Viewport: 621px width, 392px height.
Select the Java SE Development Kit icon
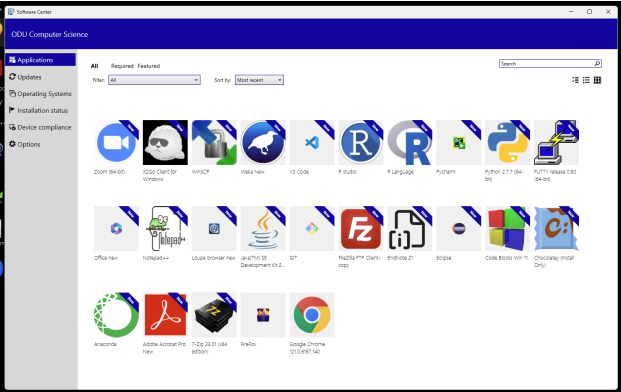click(x=263, y=228)
